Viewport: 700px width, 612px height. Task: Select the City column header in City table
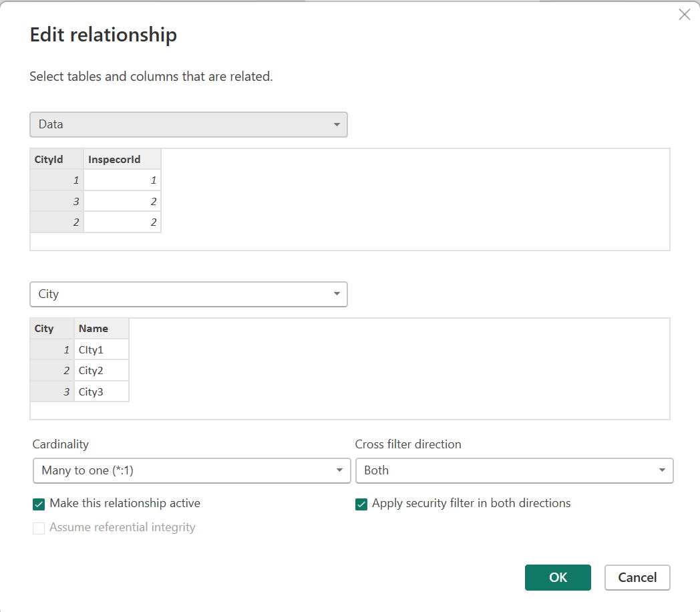(43, 328)
